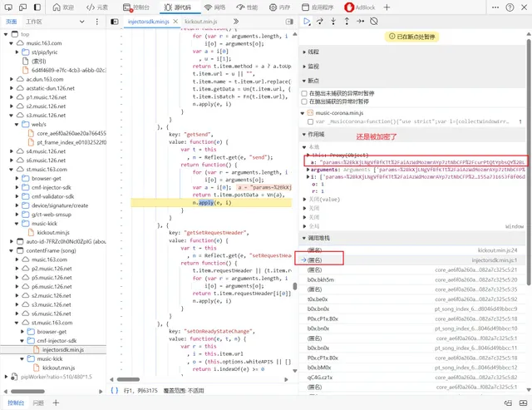This screenshot has height=410, width=532.
Task: Deactivate breakpoints icon
Action: click(374, 22)
